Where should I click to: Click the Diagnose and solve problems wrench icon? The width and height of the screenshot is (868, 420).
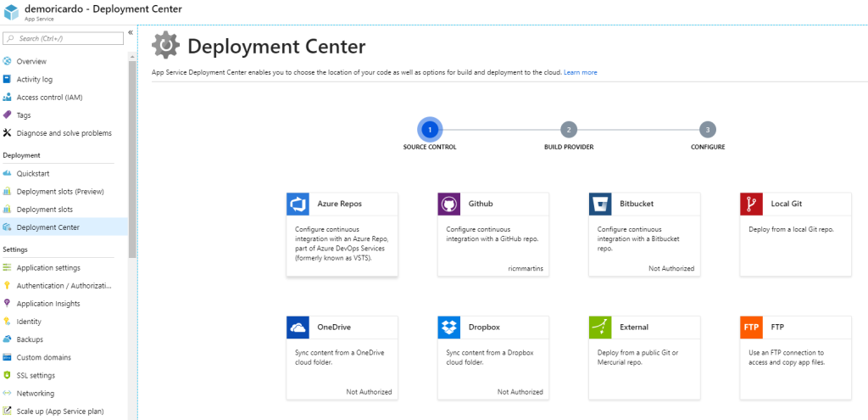tap(7, 133)
